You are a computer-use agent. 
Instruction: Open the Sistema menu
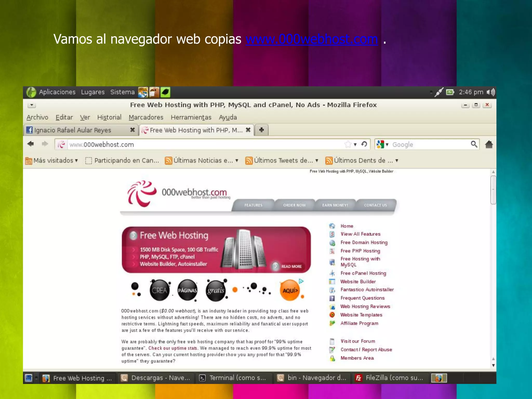[122, 92]
